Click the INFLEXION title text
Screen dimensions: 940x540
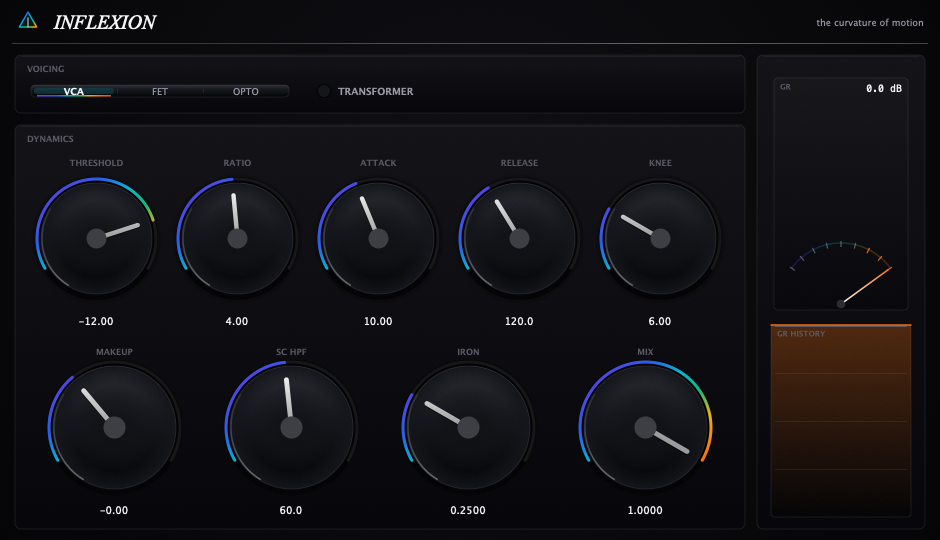coord(104,22)
